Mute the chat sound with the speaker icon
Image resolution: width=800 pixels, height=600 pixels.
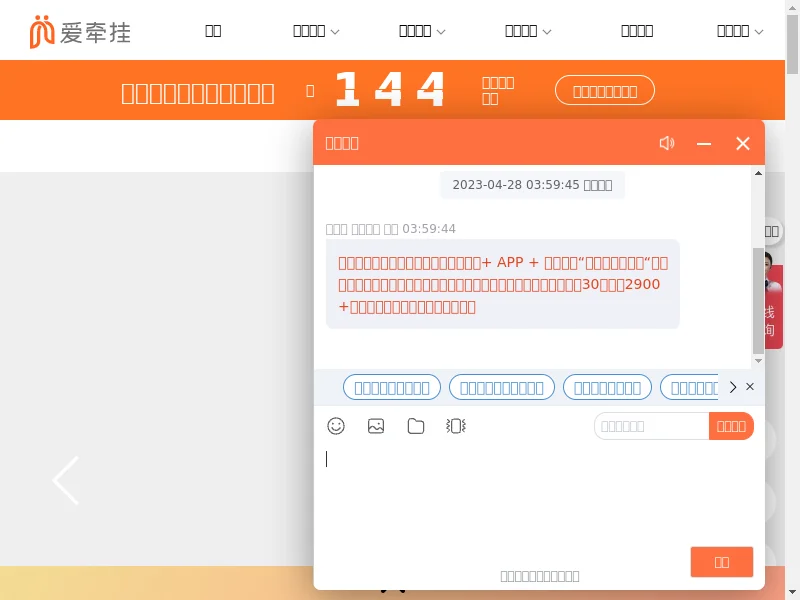coord(666,143)
